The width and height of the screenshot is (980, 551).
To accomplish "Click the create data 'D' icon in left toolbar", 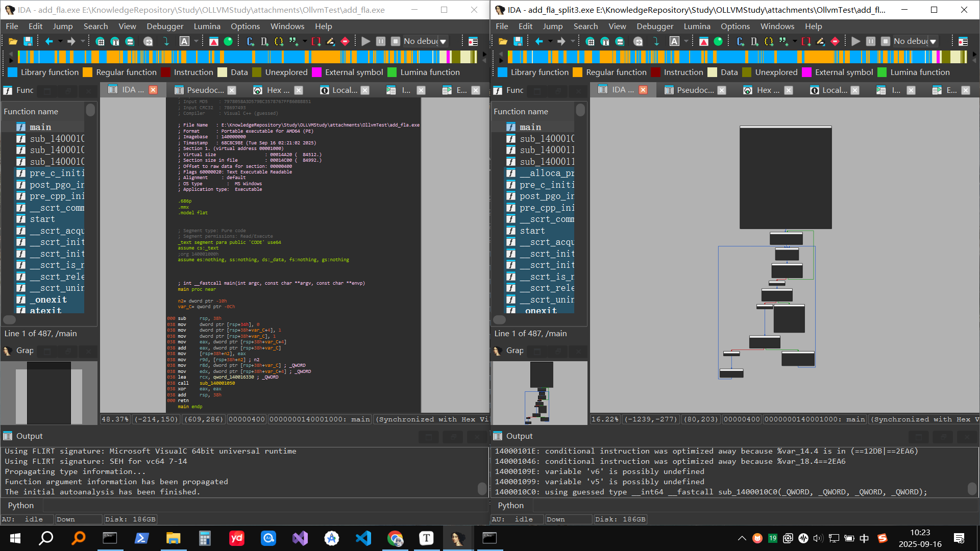I will click(x=264, y=41).
